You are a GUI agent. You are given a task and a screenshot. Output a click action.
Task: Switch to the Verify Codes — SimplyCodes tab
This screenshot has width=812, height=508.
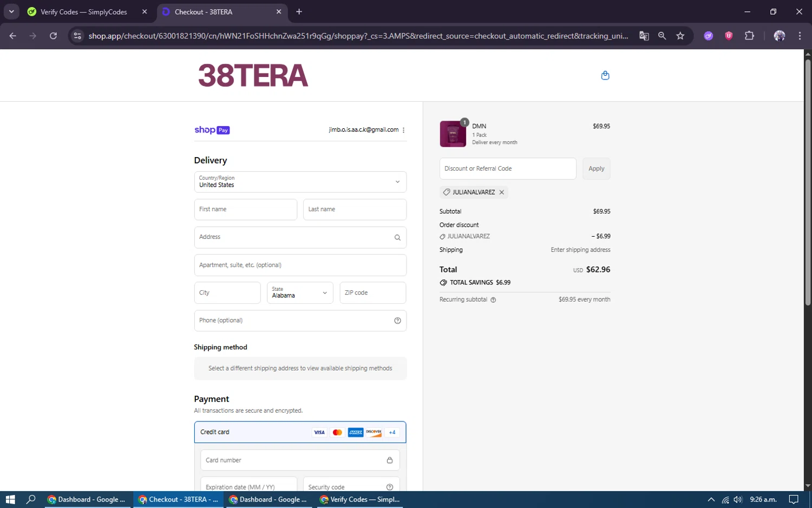pyautogui.click(x=84, y=12)
